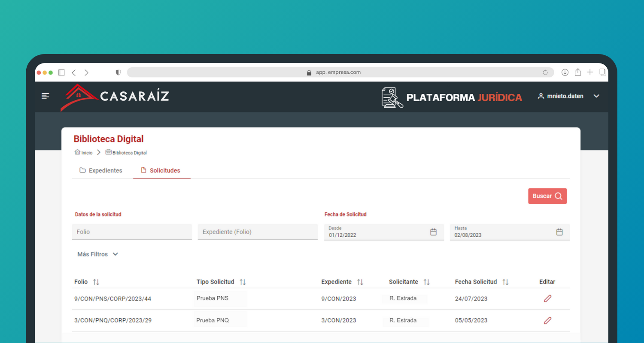Switch to the Expedientes tab
Viewport: 644px width, 343px height.
[x=101, y=171]
